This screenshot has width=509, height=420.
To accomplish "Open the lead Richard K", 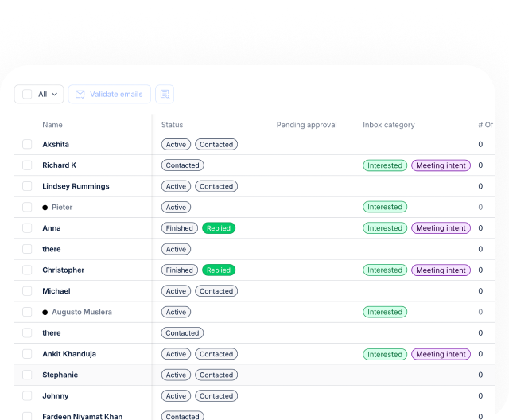I will point(59,165).
